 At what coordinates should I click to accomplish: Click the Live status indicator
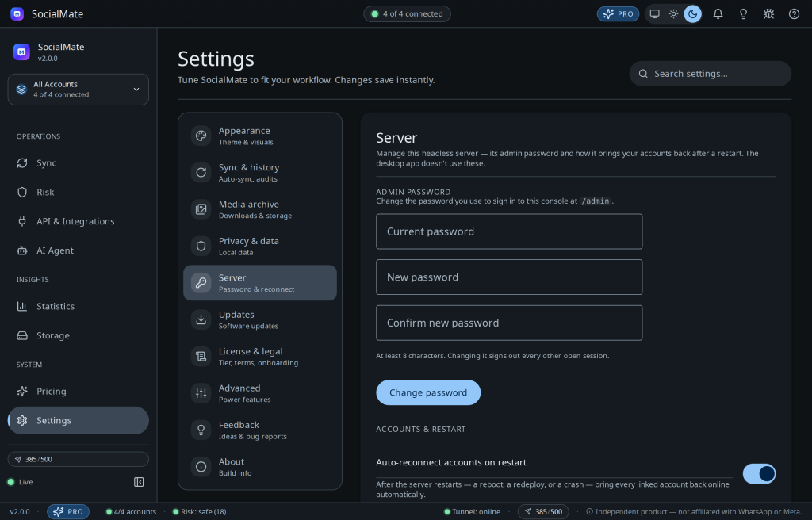tap(20, 482)
